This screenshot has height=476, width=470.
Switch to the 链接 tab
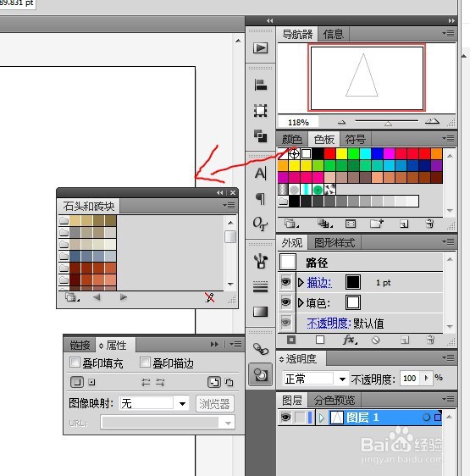point(80,346)
